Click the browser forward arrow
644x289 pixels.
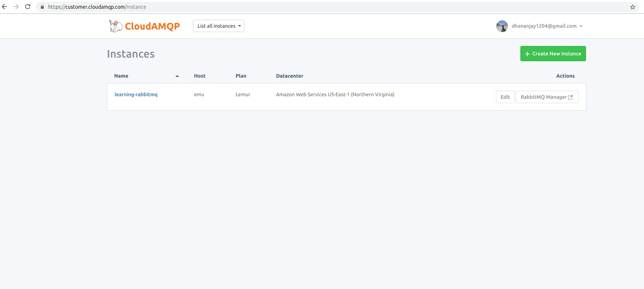click(16, 7)
